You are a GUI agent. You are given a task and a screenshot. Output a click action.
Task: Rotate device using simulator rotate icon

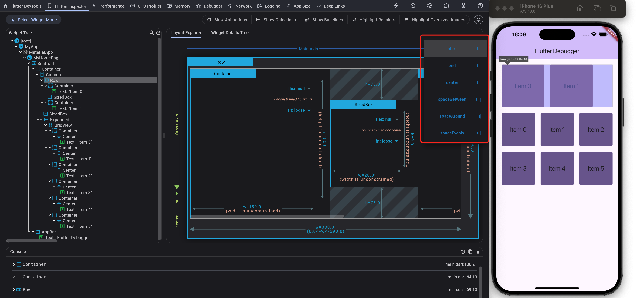[613, 8]
